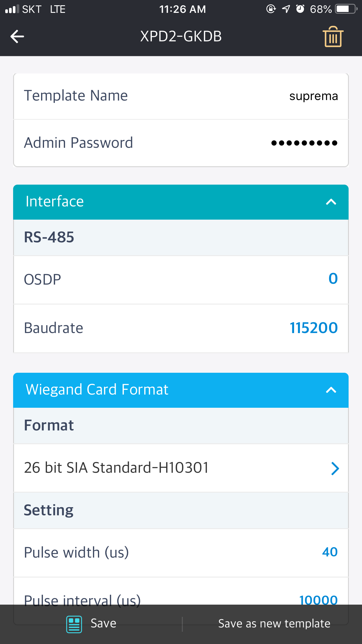Open 26 bit SIA Standard-H10301 format

pos(181,468)
